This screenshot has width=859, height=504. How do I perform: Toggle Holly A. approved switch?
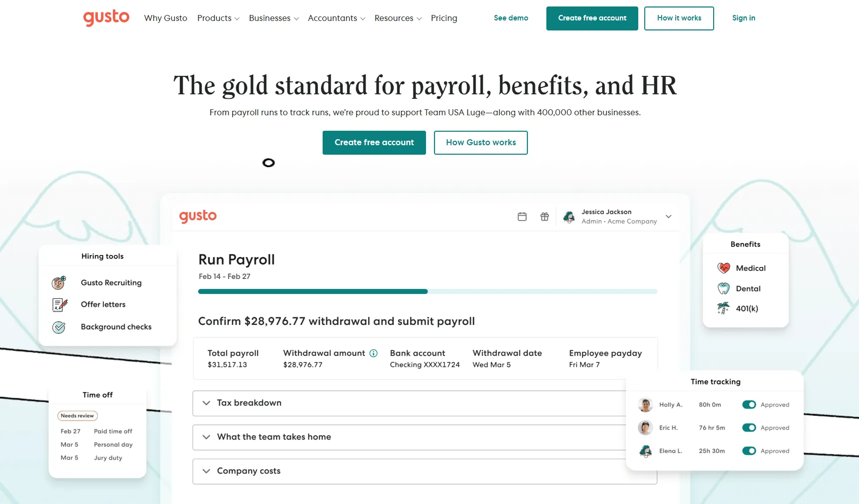click(749, 405)
